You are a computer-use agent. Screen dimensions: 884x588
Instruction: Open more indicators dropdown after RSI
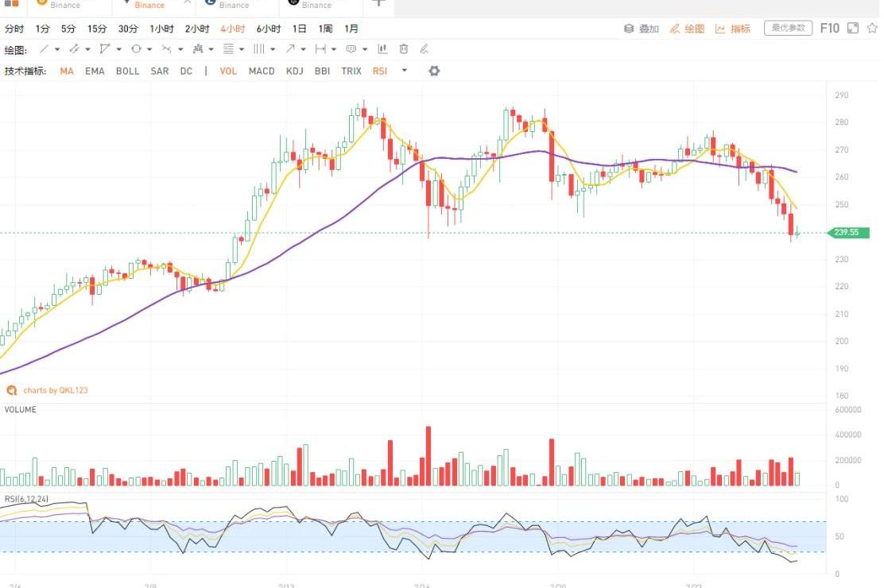[x=404, y=71]
